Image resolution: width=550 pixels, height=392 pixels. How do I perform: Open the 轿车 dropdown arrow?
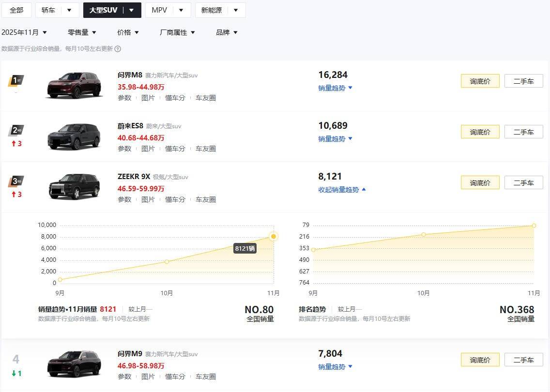click(69, 10)
